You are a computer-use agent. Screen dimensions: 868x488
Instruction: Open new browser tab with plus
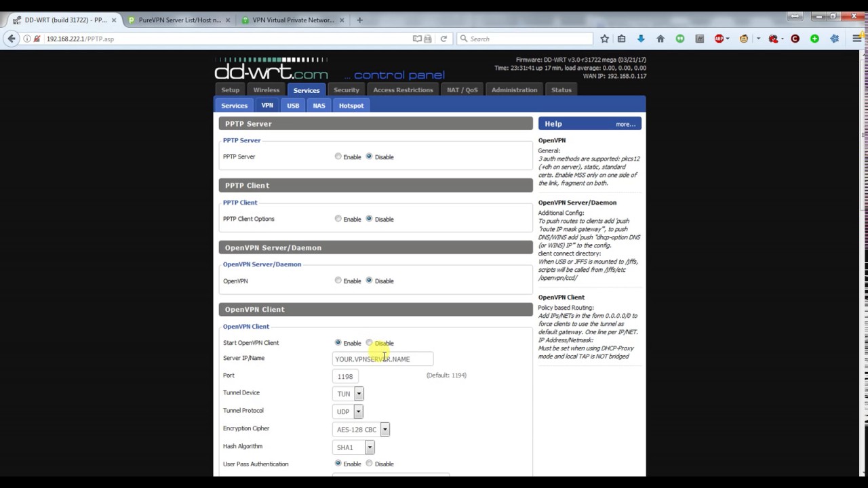359,20
